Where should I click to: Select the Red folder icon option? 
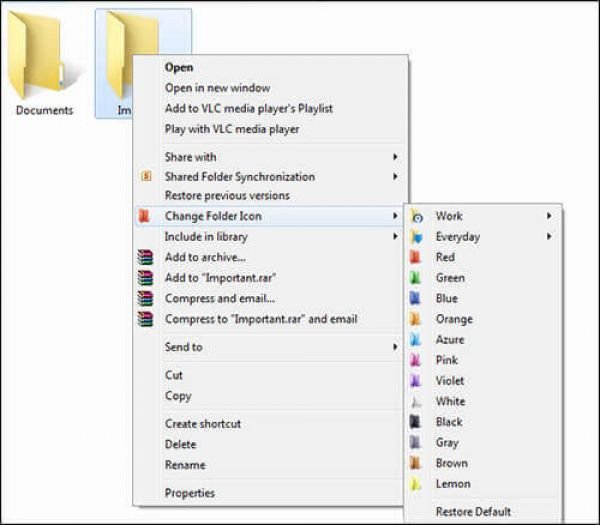pos(445,257)
